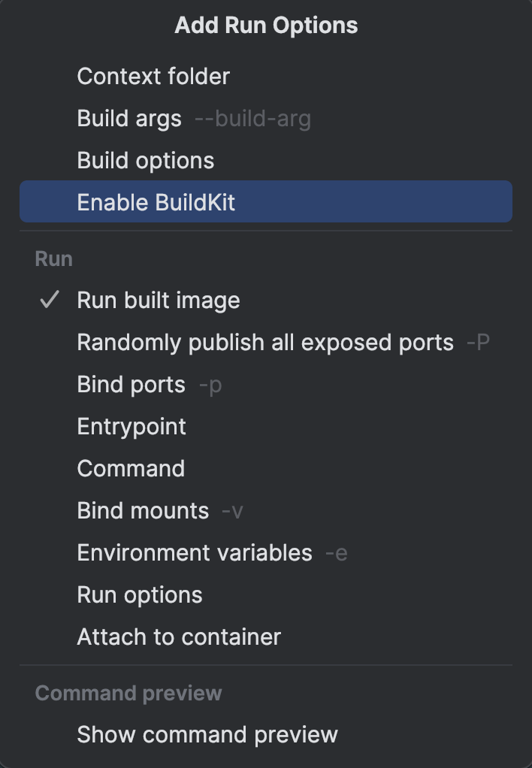Add the Build args option
532x768 pixels.
[129, 119]
